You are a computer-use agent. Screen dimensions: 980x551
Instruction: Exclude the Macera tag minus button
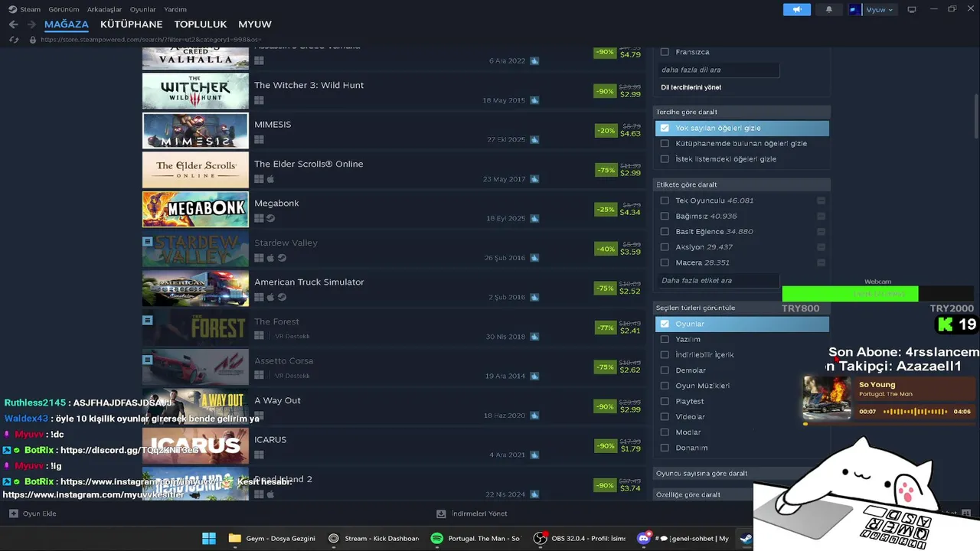821,262
